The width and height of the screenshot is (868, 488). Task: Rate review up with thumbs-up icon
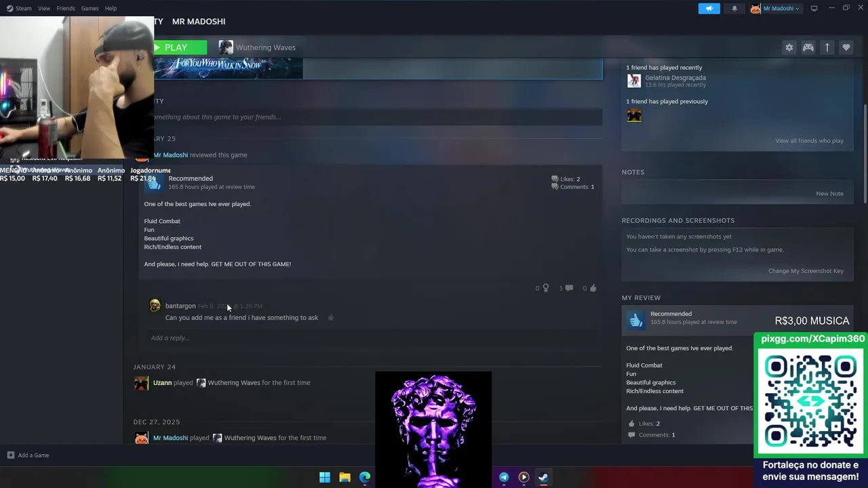[x=593, y=288]
